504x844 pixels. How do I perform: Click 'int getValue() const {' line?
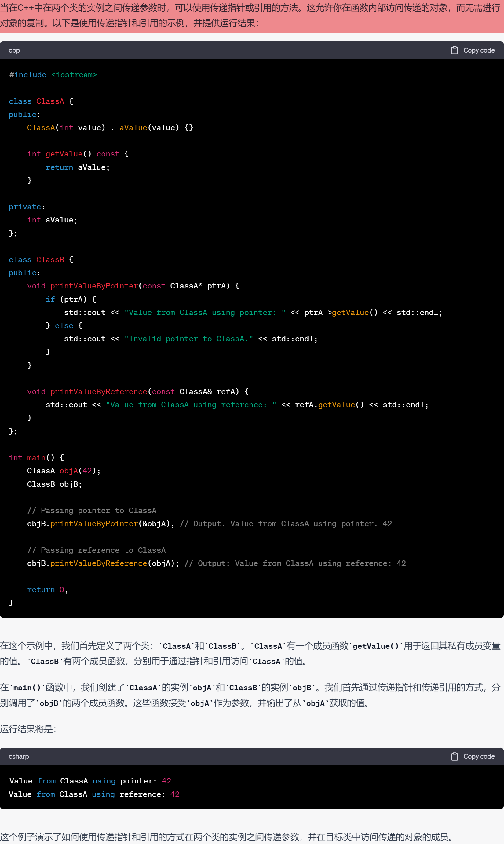click(x=78, y=154)
